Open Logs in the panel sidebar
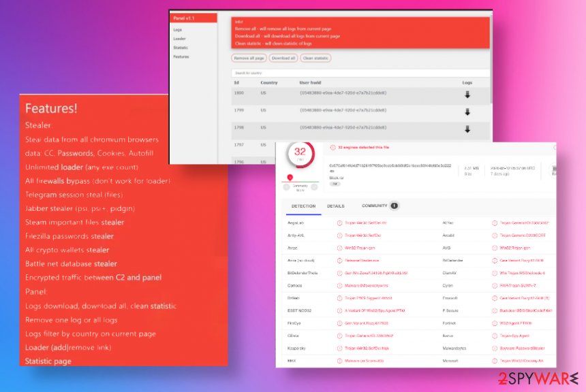The height and width of the screenshot is (392, 586). [x=178, y=30]
